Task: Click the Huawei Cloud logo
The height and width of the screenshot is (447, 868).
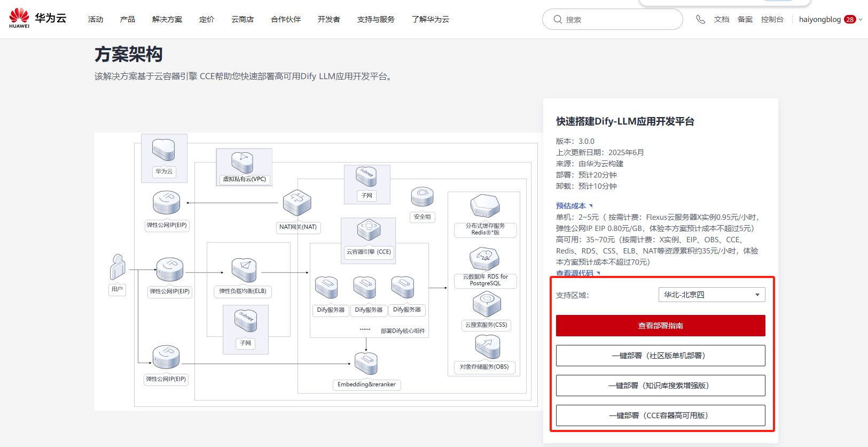Action: (38, 18)
